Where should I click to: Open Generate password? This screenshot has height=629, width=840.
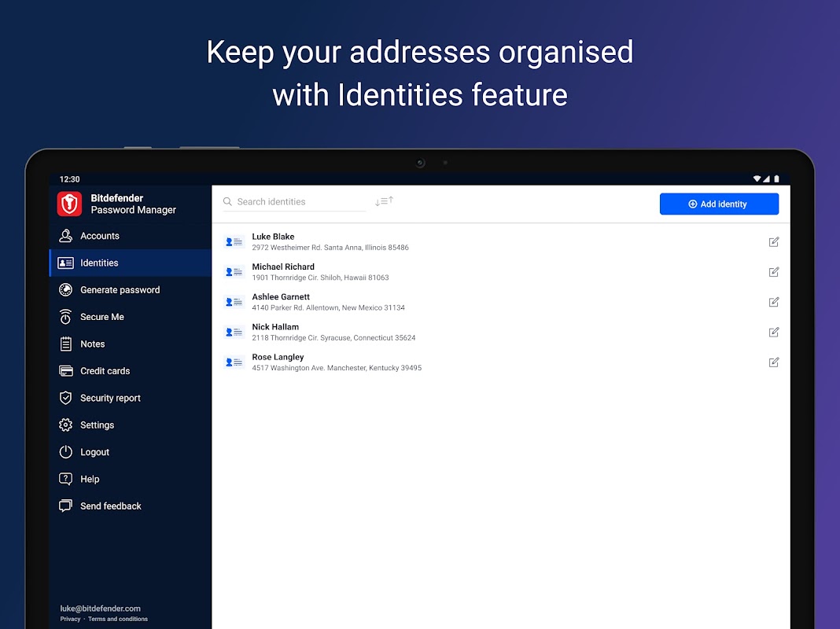131,289
